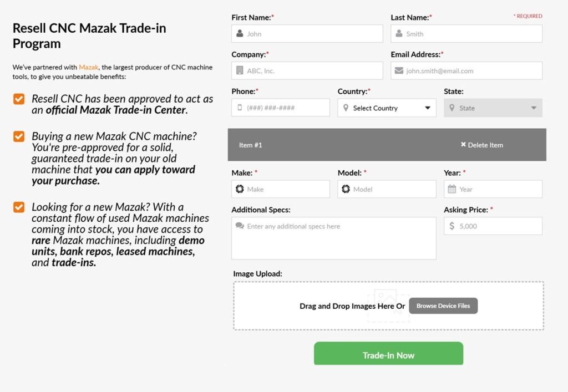Click the speech bubble icon in Additional Specs

click(x=240, y=226)
